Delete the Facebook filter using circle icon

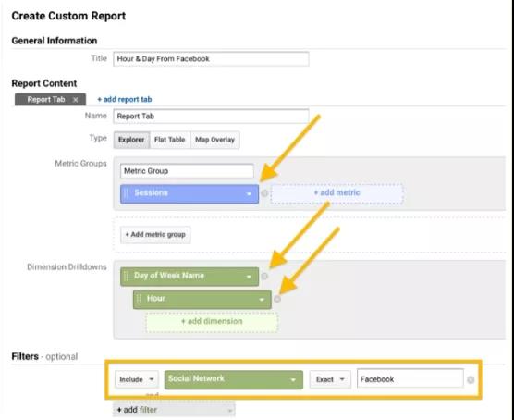(x=471, y=379)
